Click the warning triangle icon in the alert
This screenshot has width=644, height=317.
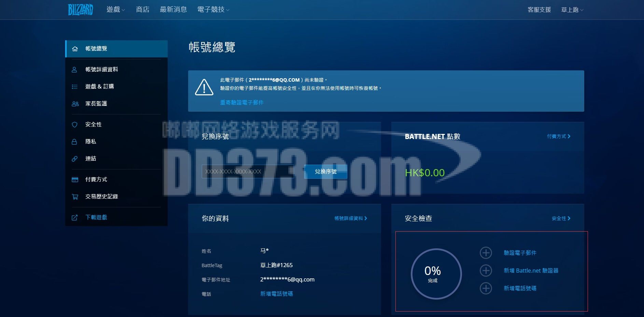coord(204,87)
